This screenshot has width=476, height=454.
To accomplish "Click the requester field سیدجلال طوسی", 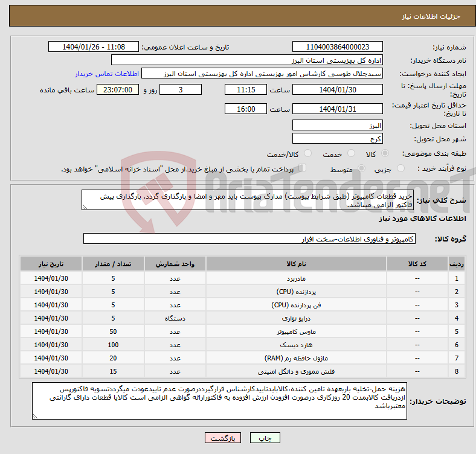I will click(262, 74).
